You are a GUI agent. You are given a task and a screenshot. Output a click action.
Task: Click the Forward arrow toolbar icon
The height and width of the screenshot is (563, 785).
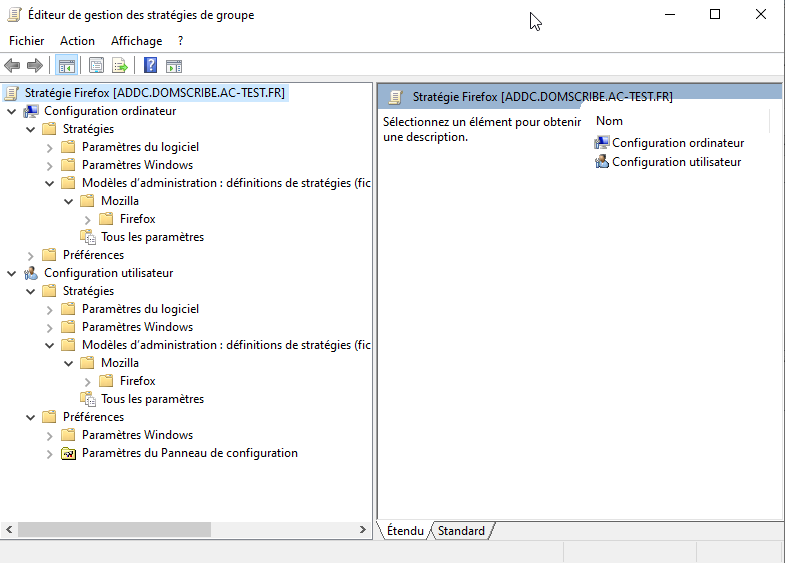point(35,66)
